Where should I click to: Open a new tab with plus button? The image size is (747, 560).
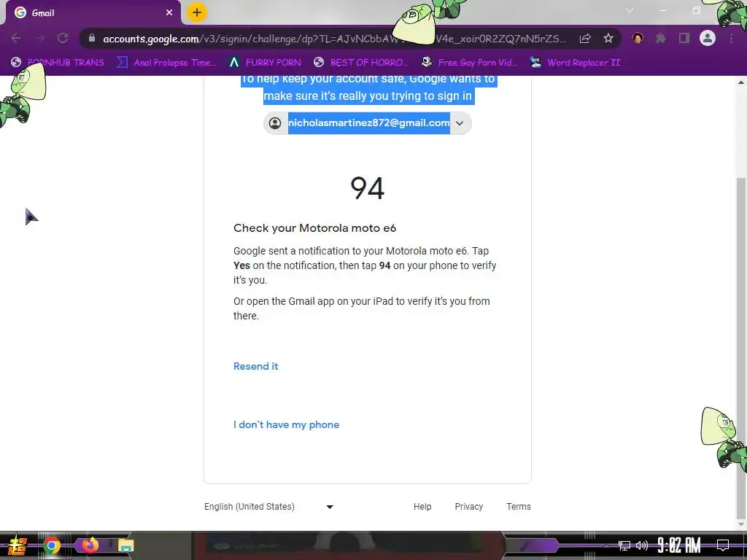coord(197,12)
